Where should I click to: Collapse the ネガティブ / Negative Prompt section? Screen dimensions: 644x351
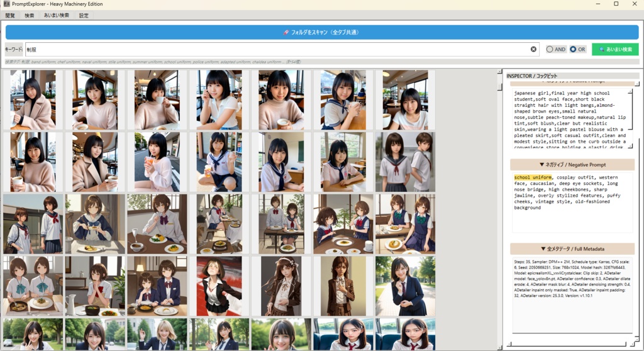[572, 165]
